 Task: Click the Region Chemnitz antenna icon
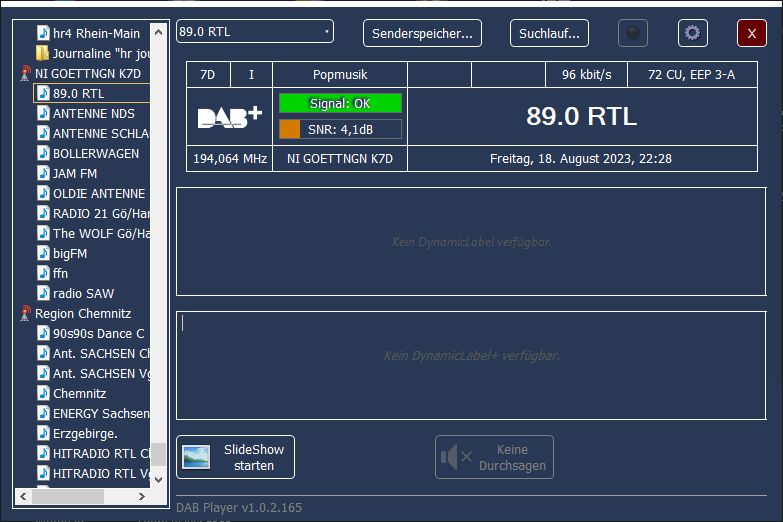(x=26, y=314)
